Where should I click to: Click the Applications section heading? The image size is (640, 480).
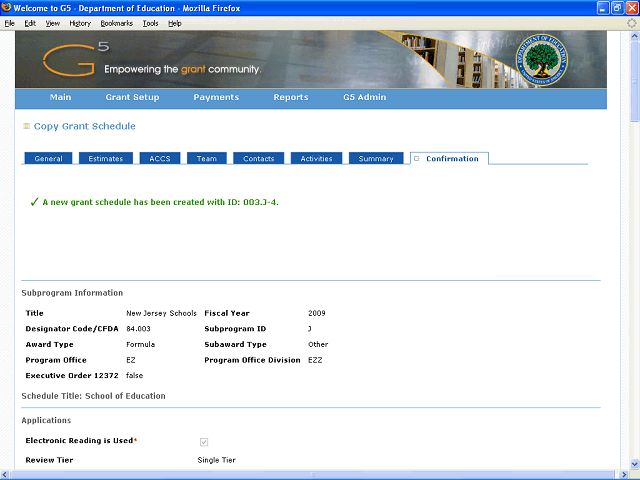click(46, 420)
